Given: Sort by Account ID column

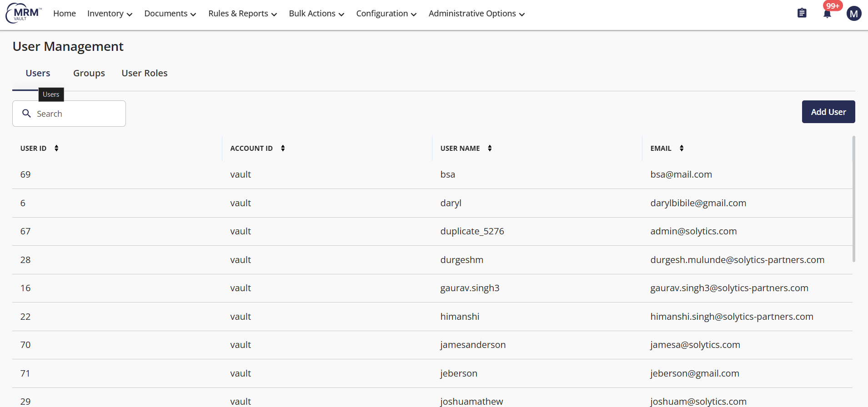Looking at the screenshot, I should [283, 148].
